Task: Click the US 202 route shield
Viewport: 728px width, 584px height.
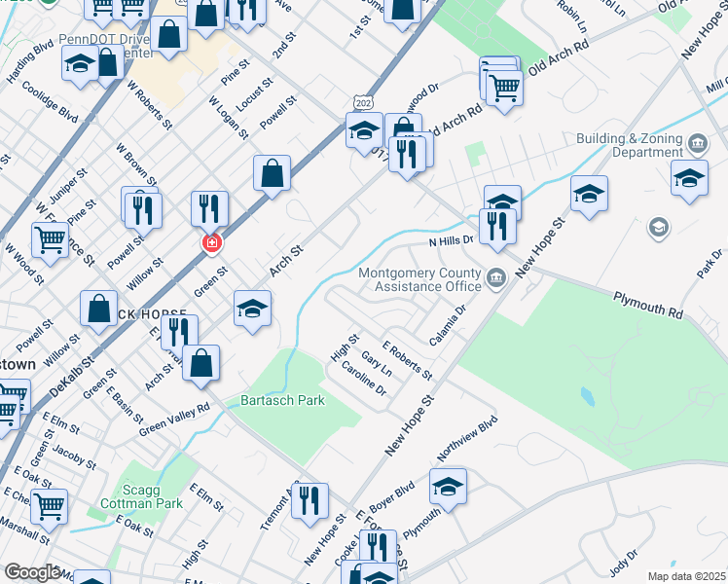Action: (363, 103)
